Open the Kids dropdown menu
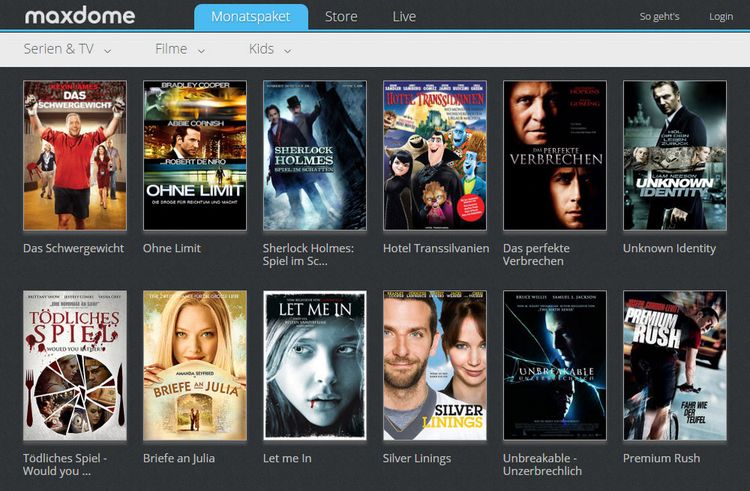The width and height of the screenshot is (750, 491). point(270,49)
